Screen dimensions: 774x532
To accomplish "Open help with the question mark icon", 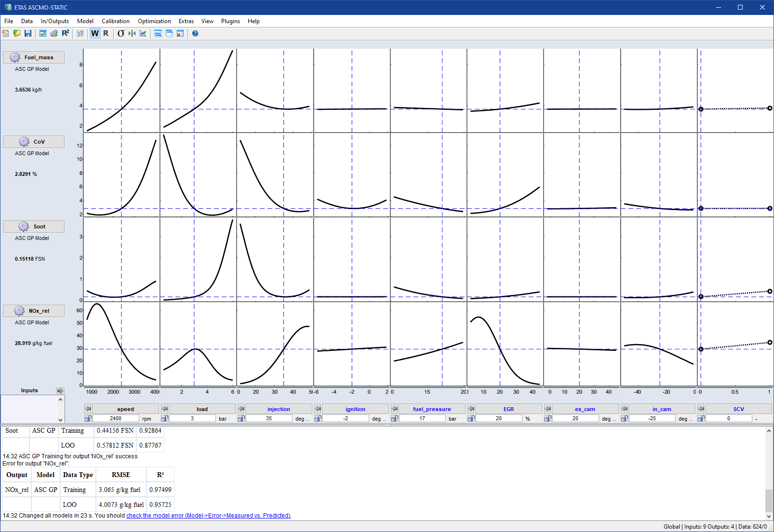I will (195, 33).
